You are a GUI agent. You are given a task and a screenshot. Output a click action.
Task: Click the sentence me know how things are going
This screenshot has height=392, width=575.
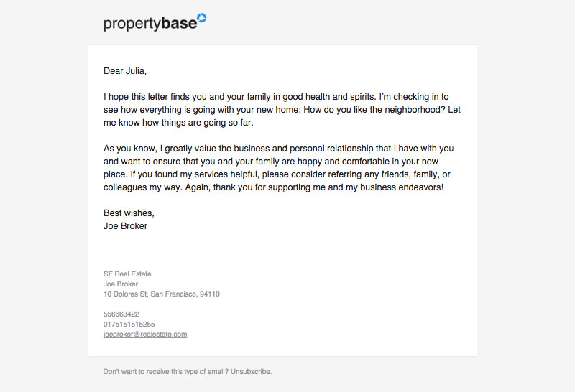point(178,123)
